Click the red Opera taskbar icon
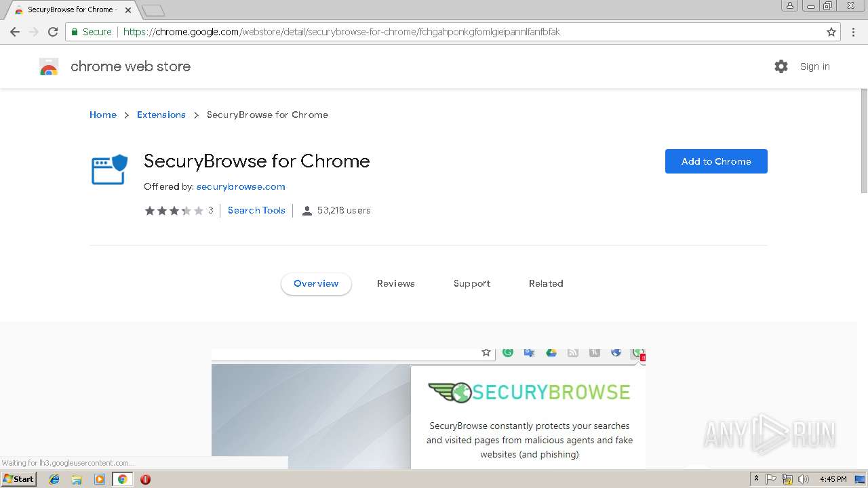 point(145,479)
